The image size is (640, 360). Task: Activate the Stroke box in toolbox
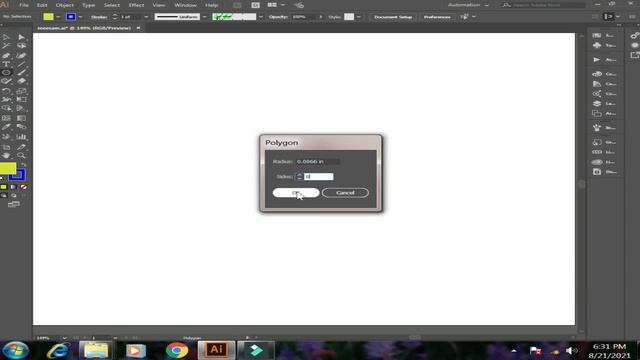tap(18, 176)
